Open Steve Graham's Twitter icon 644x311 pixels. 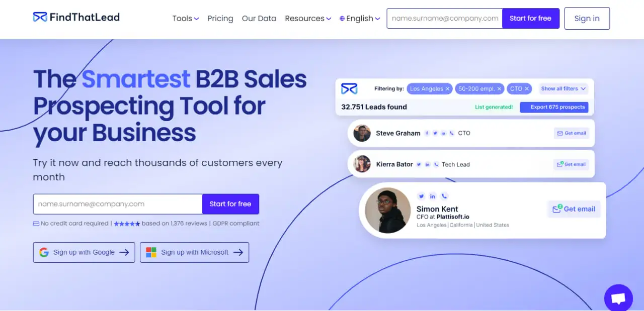pyautogui.click(x=435, y=133)
